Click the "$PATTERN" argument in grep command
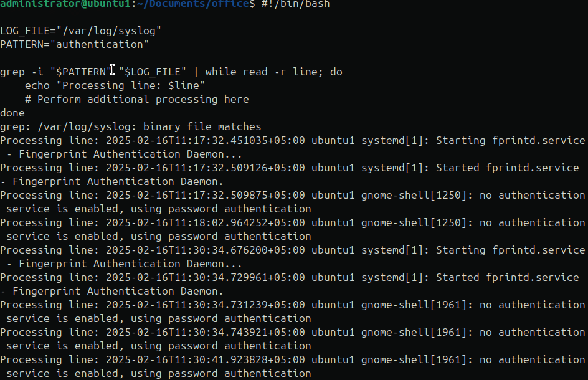Screen dimensions: 588x380 (x=81, y=72)
